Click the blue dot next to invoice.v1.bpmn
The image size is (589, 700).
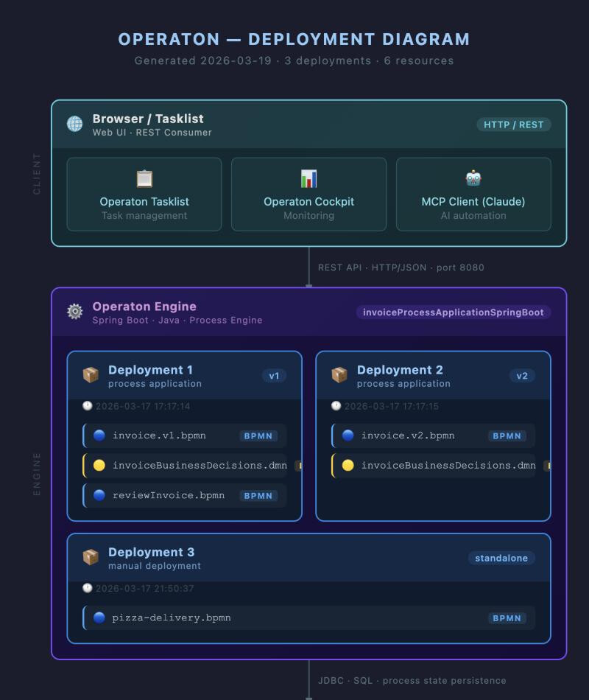99,435
